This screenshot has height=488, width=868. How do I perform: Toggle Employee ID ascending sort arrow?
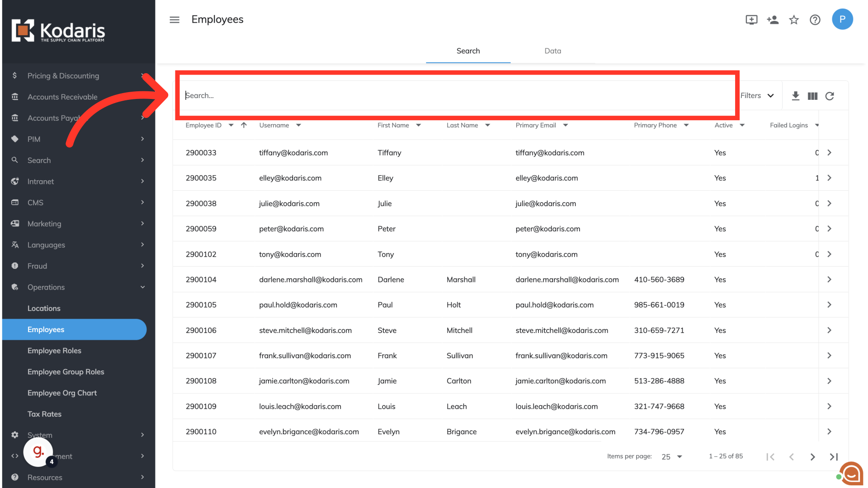244,125
